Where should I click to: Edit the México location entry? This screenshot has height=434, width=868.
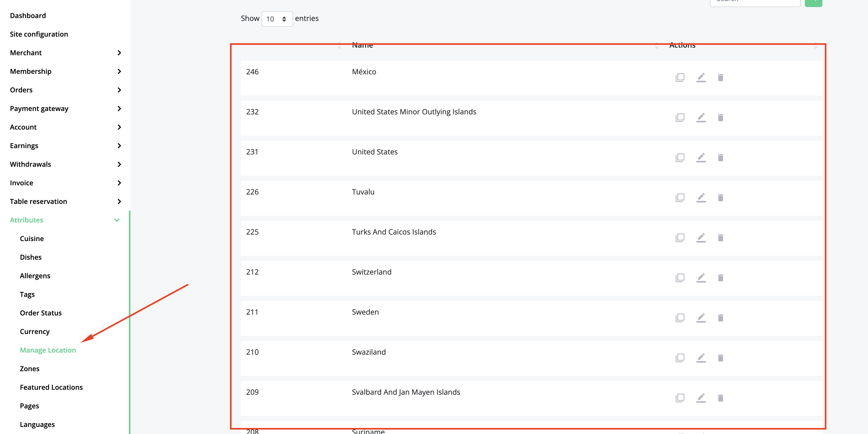[x=701, y=78]
